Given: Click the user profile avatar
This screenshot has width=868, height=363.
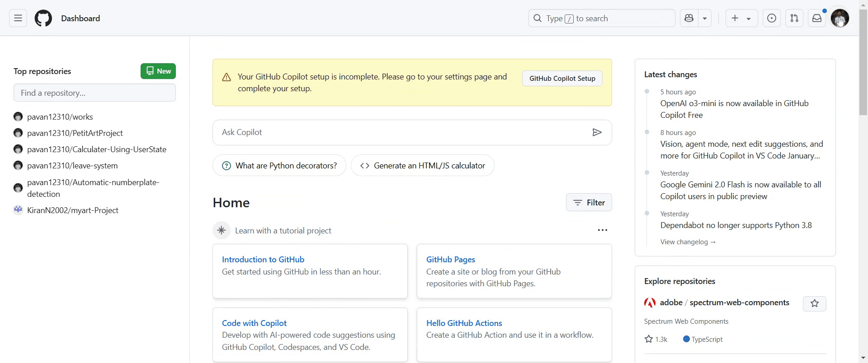Looking at the screenshot, I should click(840, 18).
